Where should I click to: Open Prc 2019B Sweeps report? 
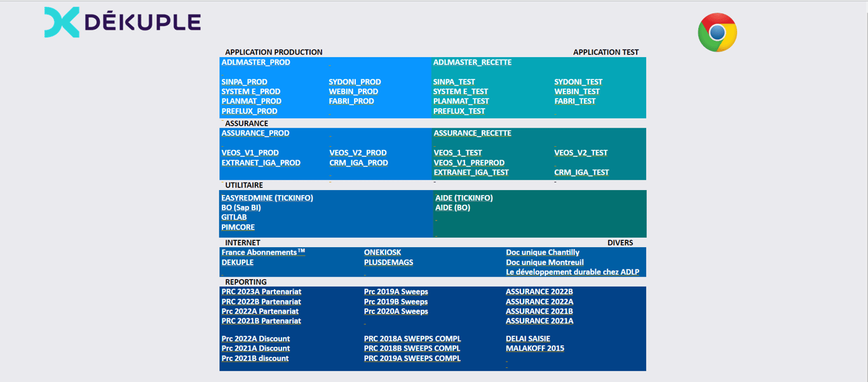396,302
